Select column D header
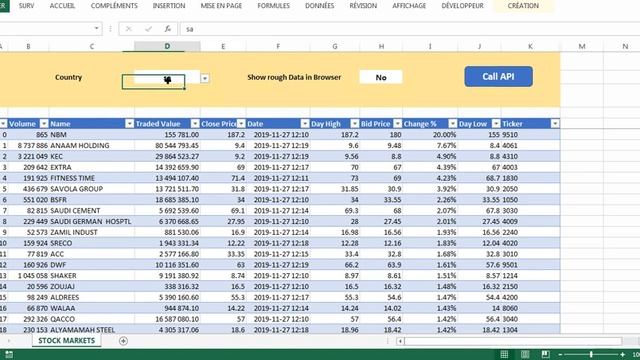 tap(167, 47)
